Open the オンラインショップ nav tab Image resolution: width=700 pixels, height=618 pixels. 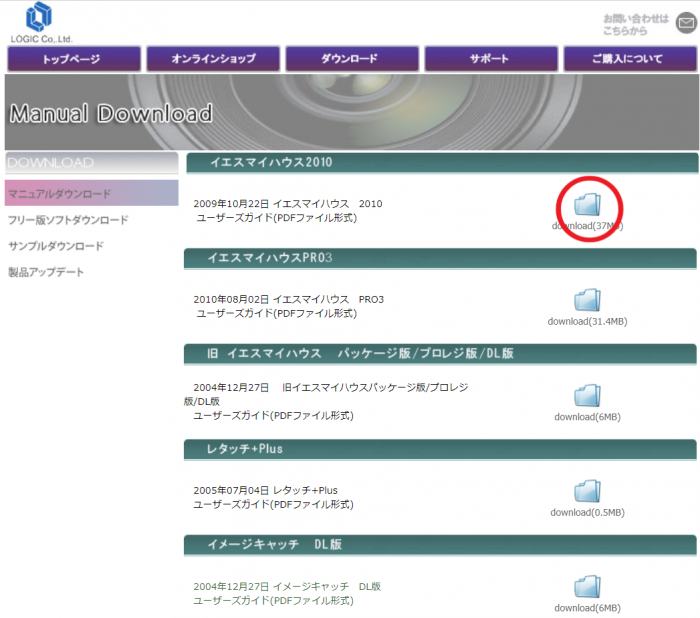click(x=213, y=58)
